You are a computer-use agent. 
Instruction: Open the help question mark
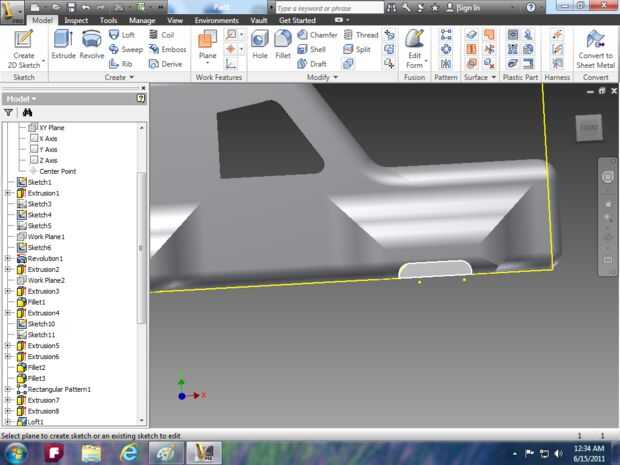(x=531, y=8)
